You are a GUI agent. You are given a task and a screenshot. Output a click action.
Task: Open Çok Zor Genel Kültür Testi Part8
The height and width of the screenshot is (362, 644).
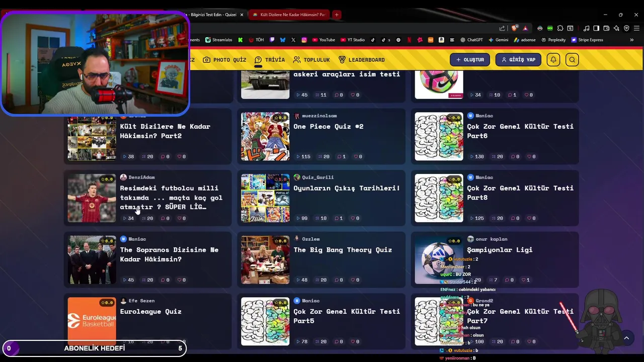click(520, 193)
